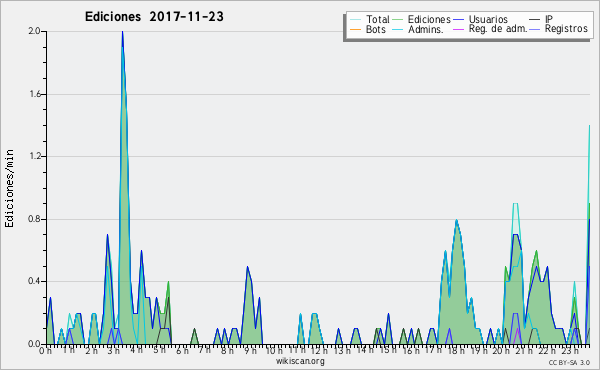Click the 1.6 y-axis value
This screenshot has height=370, width=600.
coord(34,94)
